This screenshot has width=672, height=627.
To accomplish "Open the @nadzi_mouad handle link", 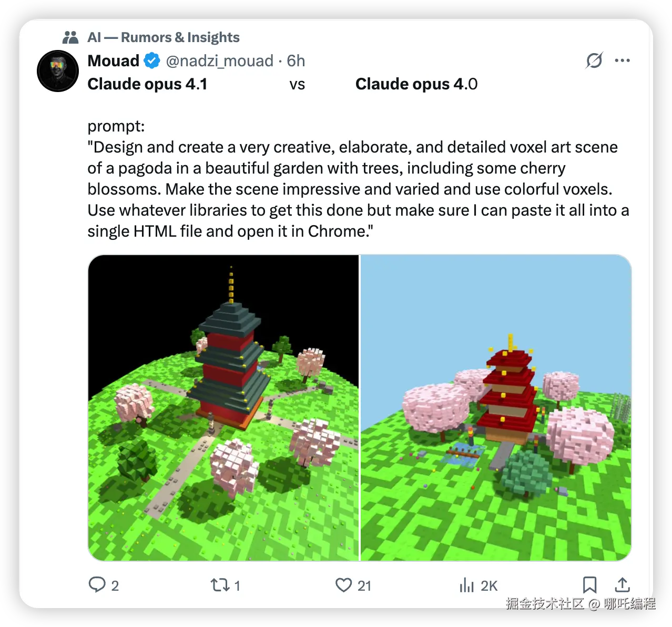I will pos(220,61).
